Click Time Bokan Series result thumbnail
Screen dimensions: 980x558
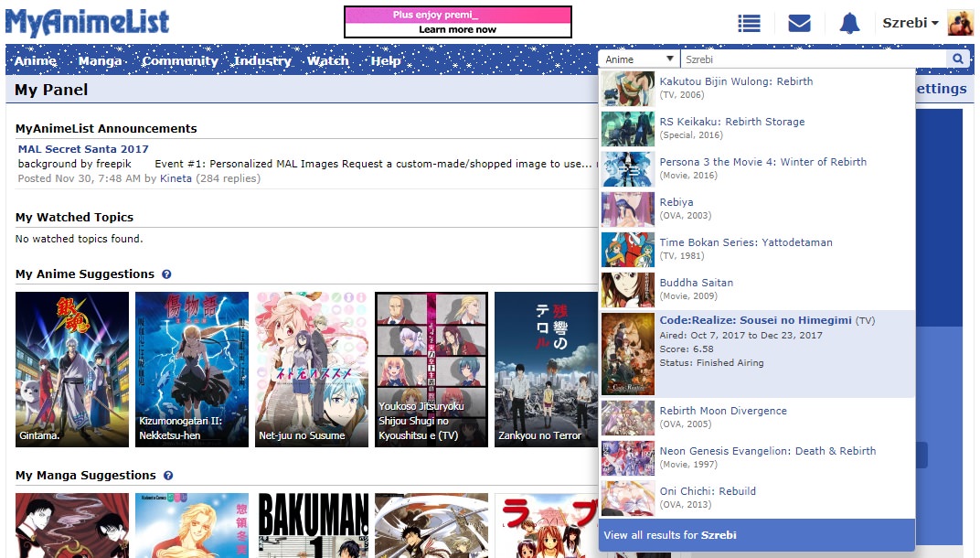(x=627, y=250)
